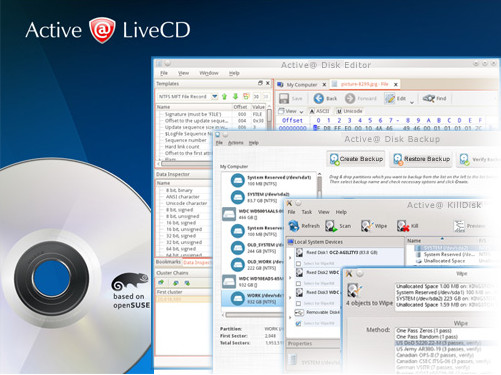Click Scan in KillDisk toolbar
Image resolution: width=501 pixels, height=375 pixels.
click(338, 226)
